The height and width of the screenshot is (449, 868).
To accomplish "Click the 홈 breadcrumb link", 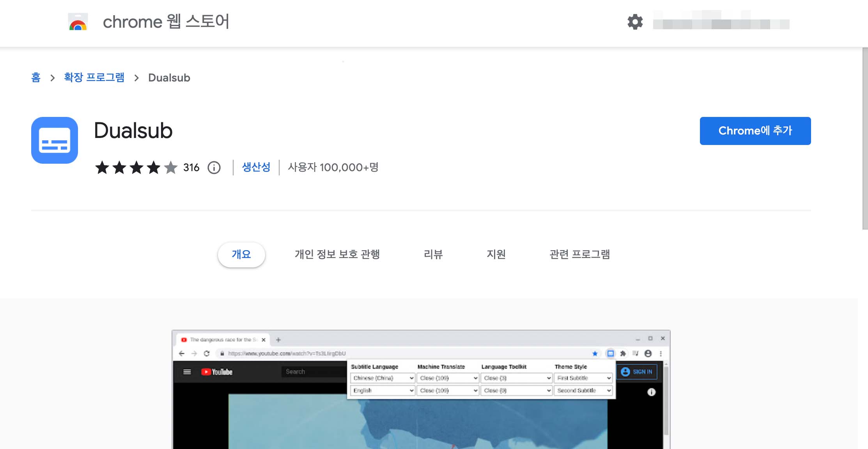I will coord(36,78).
